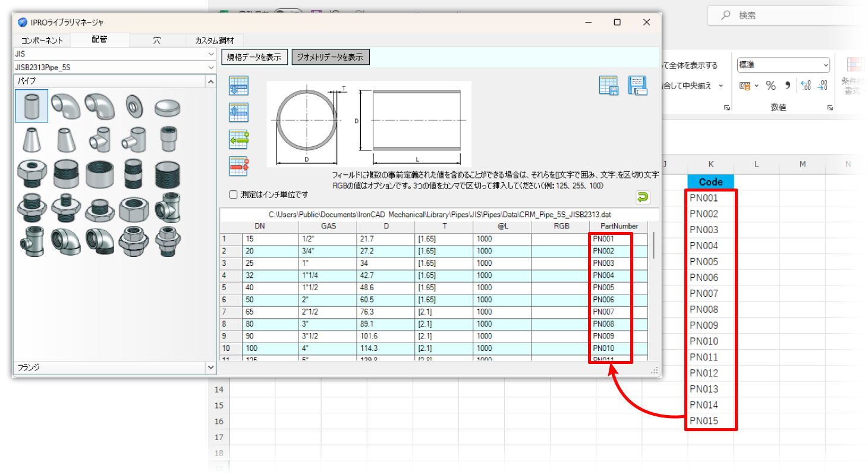Select the union with male threaded end
This screenshot has width=868, height=474.
(168, 241)
